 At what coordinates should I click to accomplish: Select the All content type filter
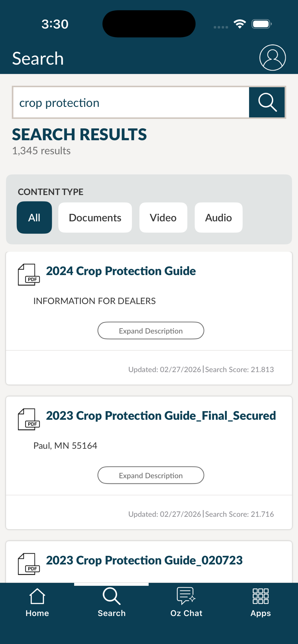pos(34,218)
